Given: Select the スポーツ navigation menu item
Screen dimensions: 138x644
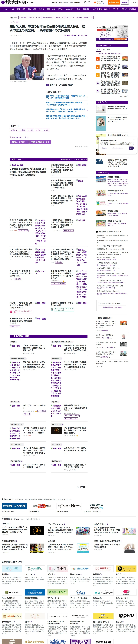Looking at the screenshot, I should (x=42, y=9).
